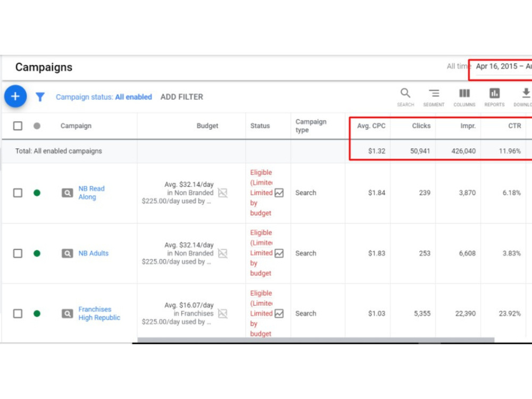This screenshot has height=399, width=532.
Task: Toggle the select-all campaigns checkbox in header
Action: 18,126
